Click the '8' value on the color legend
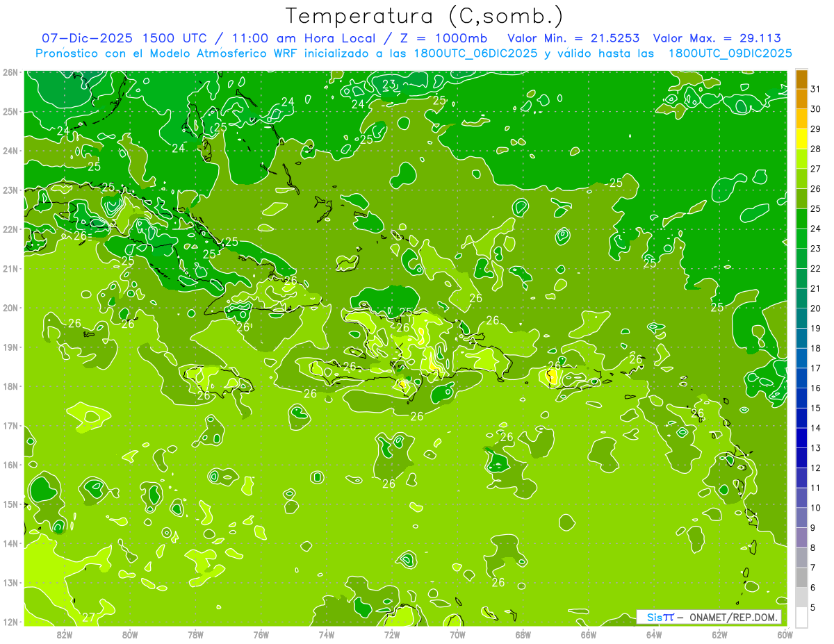Image resolution: width=834 pixels, height=644 pixels. point(813,547)
